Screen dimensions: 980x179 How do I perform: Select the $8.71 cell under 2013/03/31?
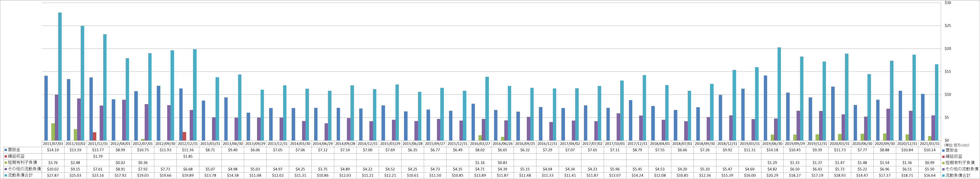(x=210, y=150)
